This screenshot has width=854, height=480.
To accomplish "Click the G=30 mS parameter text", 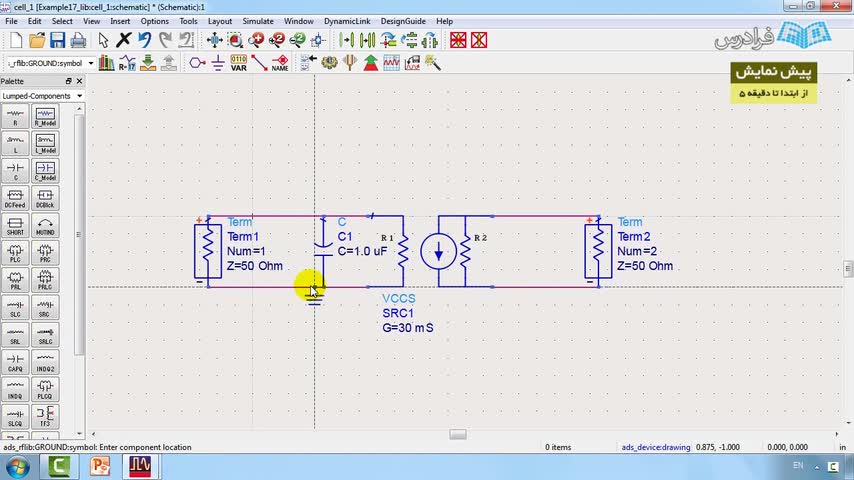I will [407, 328].
